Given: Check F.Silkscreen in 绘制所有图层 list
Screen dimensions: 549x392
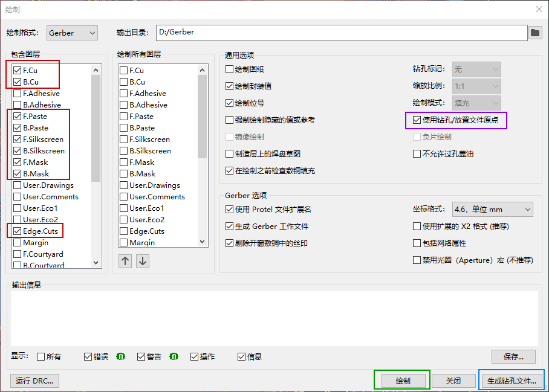Looking at the screenshot, I should pos(123,139).
